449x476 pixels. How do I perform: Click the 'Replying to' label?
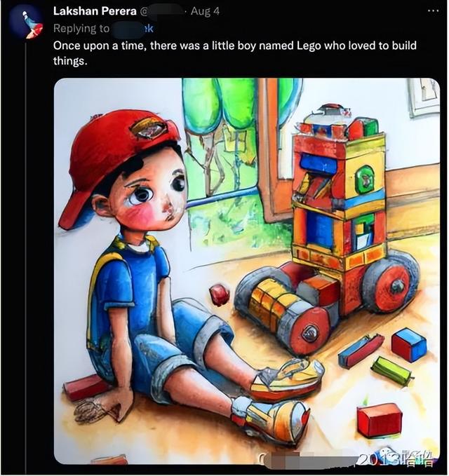(x=81, y=29)
